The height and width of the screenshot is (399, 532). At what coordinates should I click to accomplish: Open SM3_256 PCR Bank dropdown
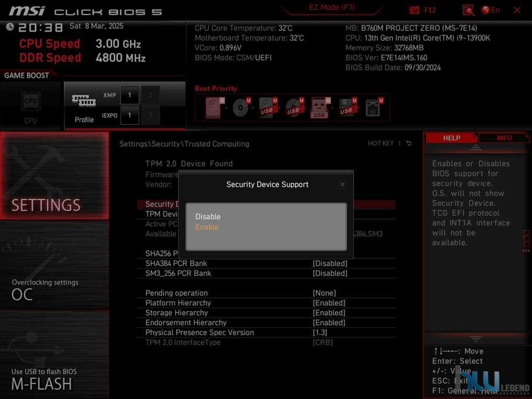[266, 273]
